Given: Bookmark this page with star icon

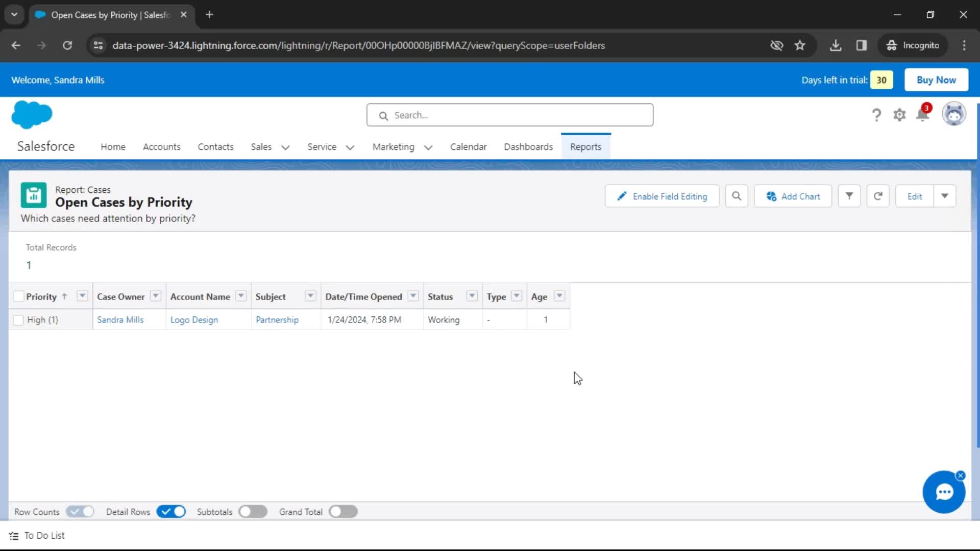Looking at the screenshot, I should [x=800, y=45].
